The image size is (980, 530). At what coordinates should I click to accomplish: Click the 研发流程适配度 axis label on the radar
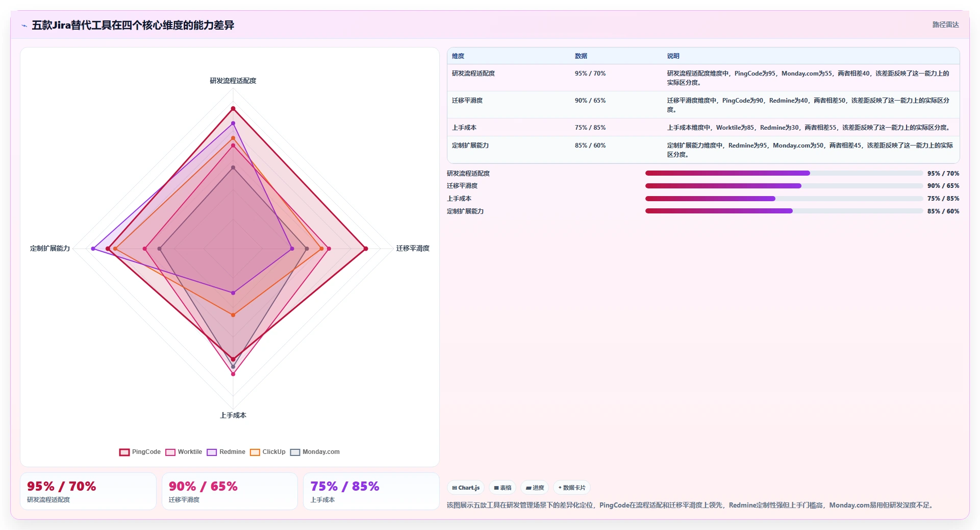tap(233, 81)
